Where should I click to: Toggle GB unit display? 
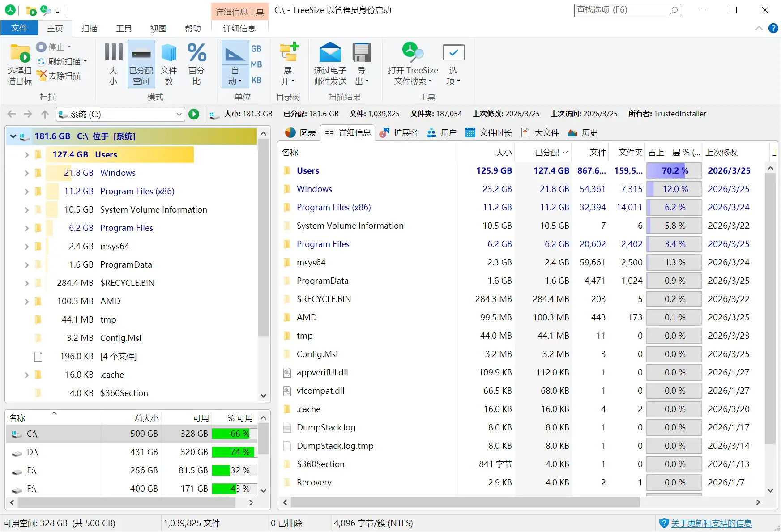tap(256, 48)
